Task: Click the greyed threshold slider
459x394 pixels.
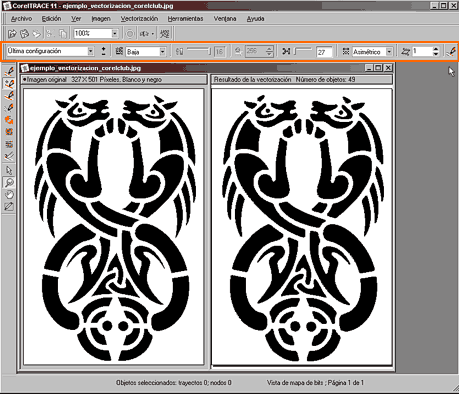Action: [x=199, y=51]
